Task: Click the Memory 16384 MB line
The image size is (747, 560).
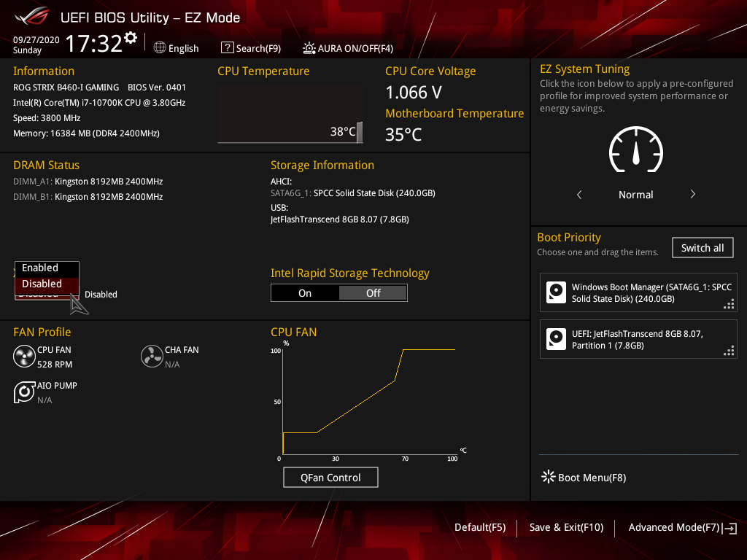Action: pyautogui.click(x=86, y=133)
